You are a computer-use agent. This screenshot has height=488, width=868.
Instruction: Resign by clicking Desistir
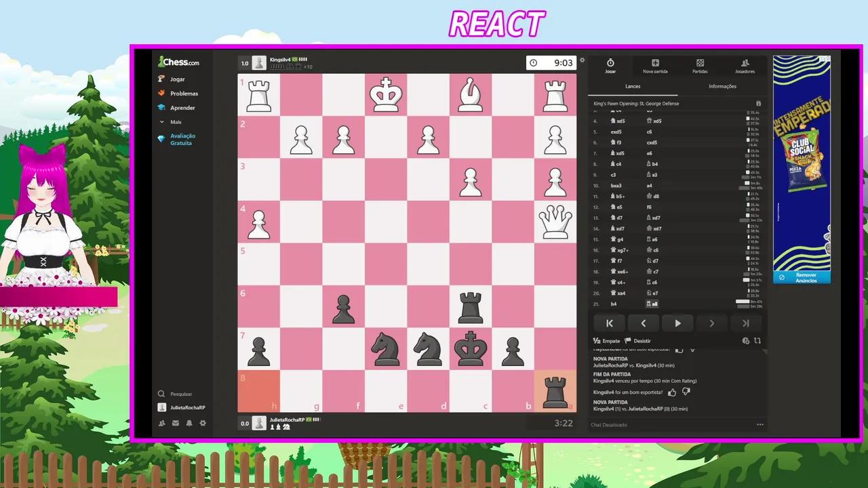pos(642,341)
